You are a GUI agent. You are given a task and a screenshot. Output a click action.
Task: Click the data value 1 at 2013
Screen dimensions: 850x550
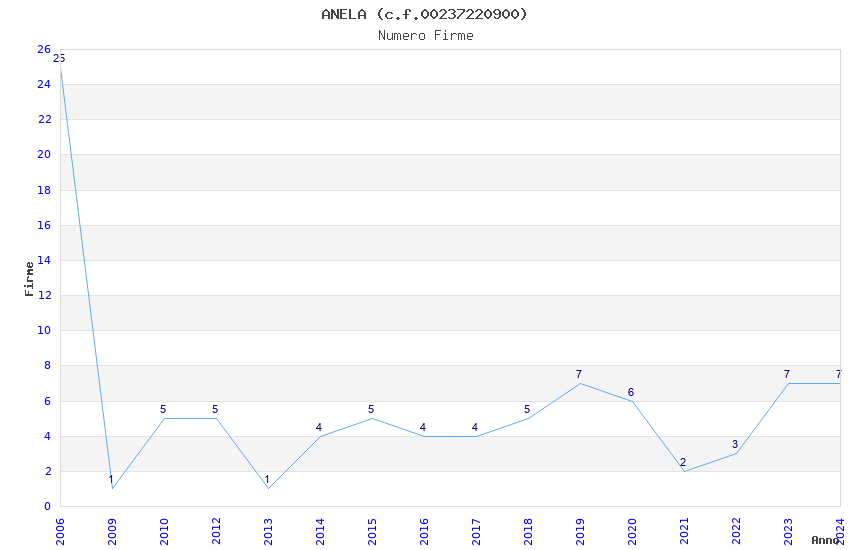[267, 480]
